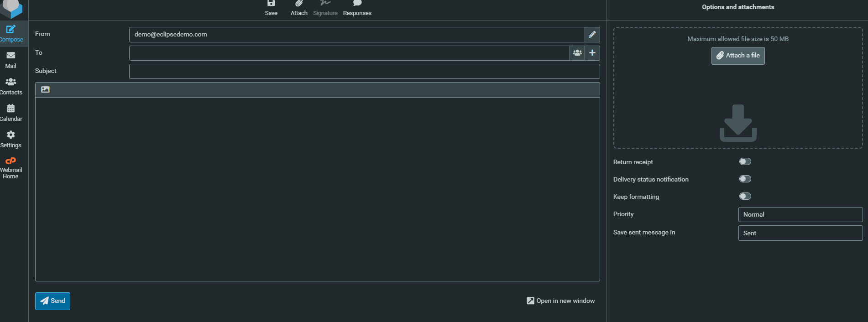Open the From address dropdown

(356, 35)
